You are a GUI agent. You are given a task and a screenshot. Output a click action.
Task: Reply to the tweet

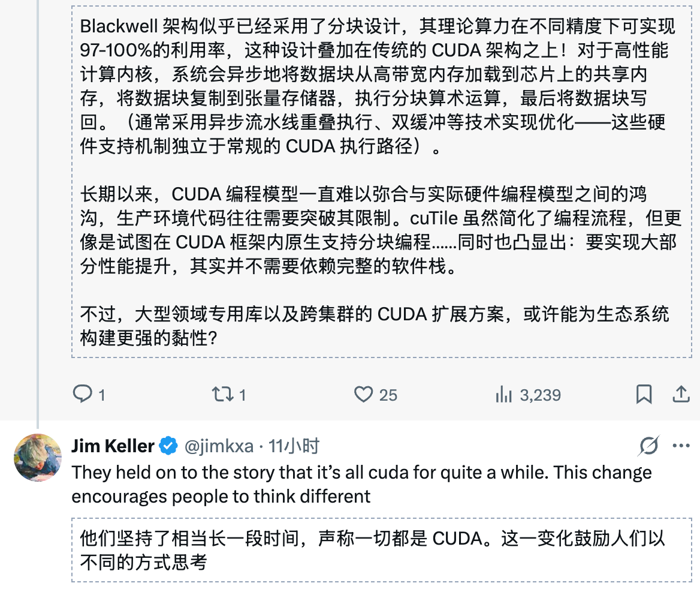coord(83,395)
